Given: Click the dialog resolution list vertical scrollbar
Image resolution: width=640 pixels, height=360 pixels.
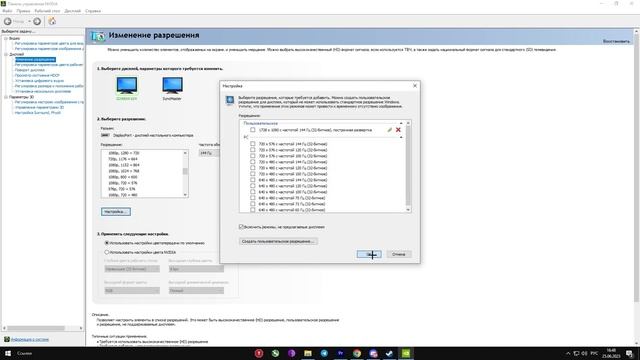Looking at the screenshot, I should pyautogui.click(x=408, y=166).
